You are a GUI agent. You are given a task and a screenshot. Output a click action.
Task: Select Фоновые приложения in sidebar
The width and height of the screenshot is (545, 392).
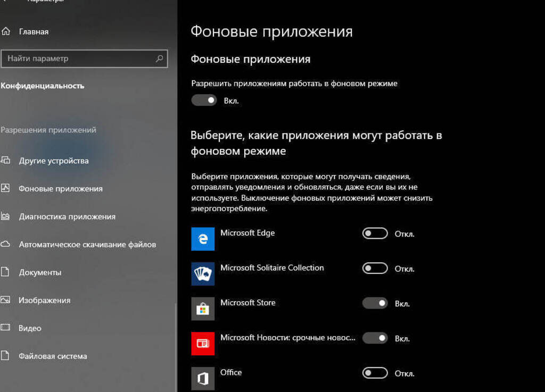point(61,189)
